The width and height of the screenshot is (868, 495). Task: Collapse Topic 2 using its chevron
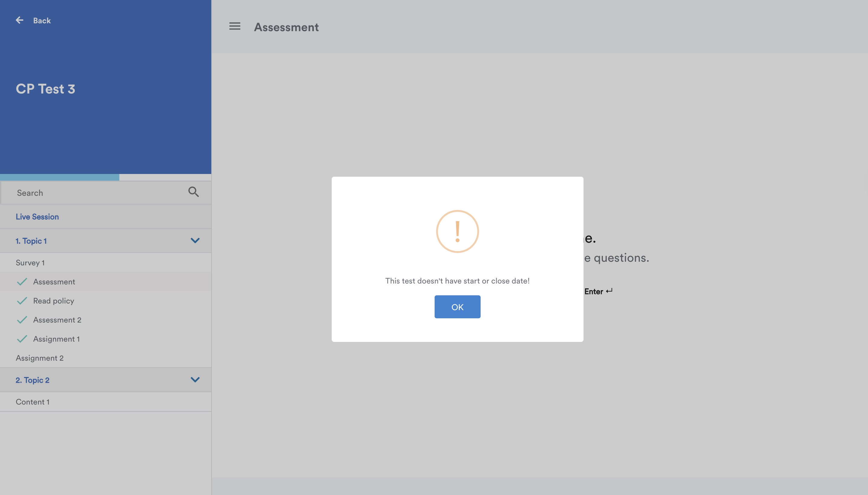[195, 380]
